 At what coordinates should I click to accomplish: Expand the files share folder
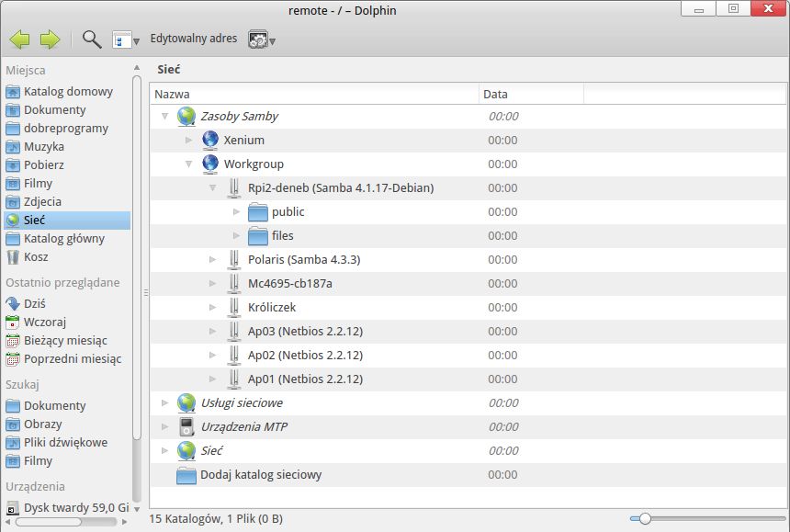(236, 236)
